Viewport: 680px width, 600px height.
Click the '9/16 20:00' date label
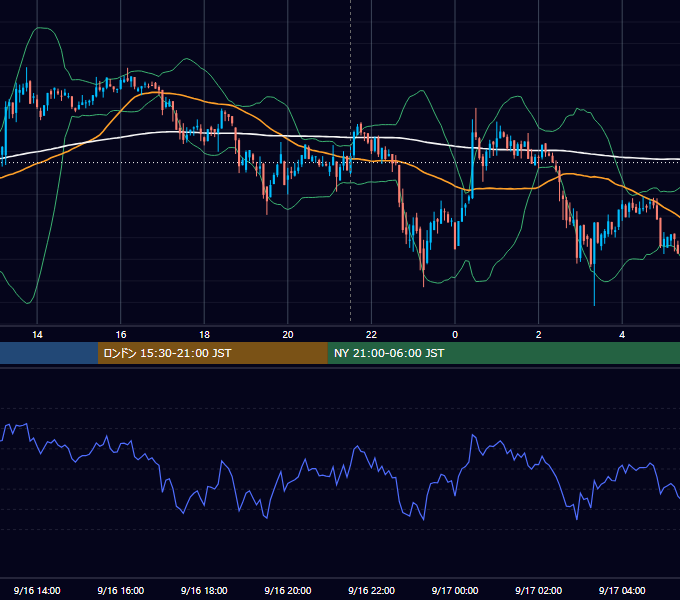point(288,590)
